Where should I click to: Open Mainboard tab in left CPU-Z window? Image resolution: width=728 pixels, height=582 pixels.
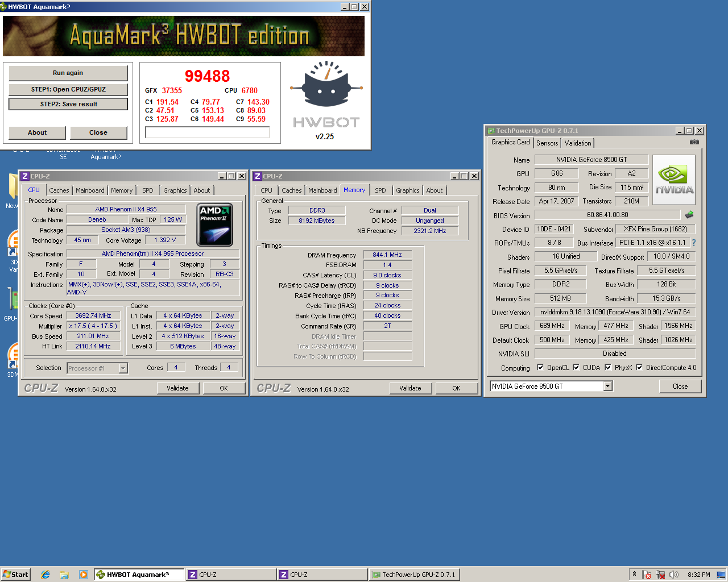pos(90,190)
